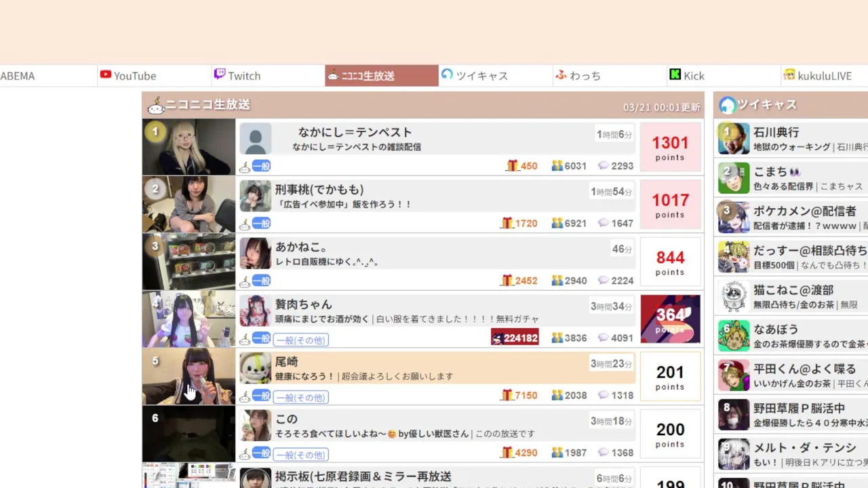Click 一般(その他) tag in 贅肉ちゃん row

point(300,340)
